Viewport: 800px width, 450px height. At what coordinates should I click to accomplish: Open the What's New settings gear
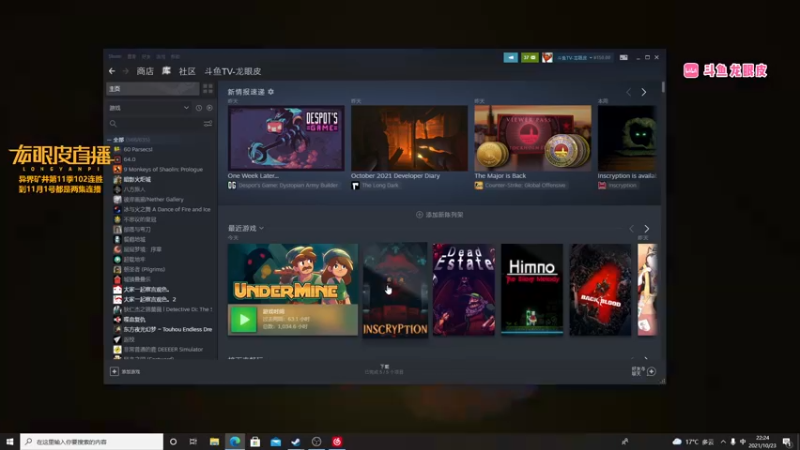pos(271,92)
